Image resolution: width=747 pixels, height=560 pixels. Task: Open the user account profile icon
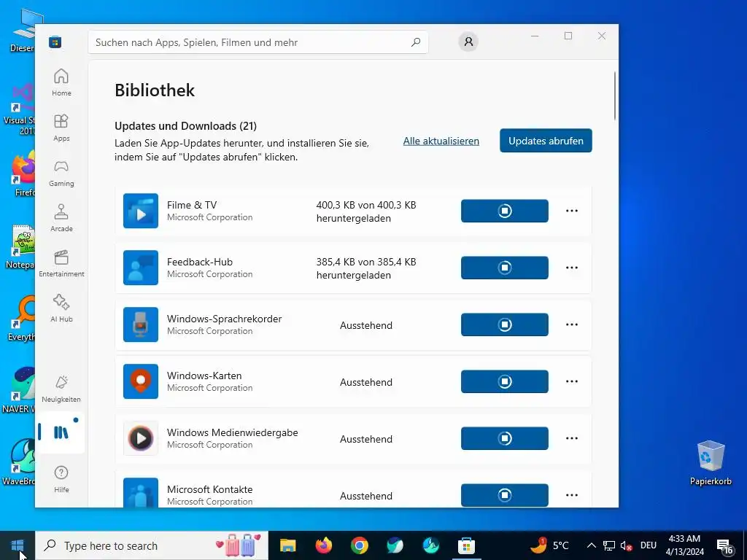click(x=468, y=42)
